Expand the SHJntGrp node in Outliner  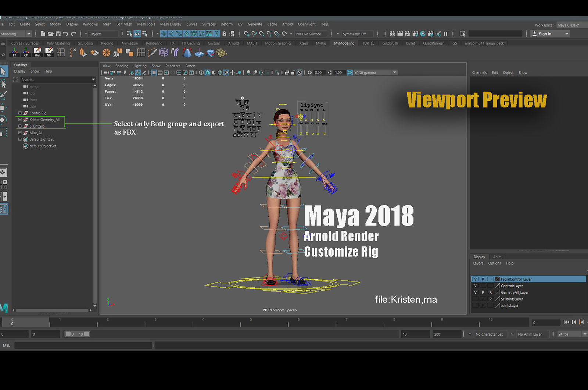(x=20, y=126)
